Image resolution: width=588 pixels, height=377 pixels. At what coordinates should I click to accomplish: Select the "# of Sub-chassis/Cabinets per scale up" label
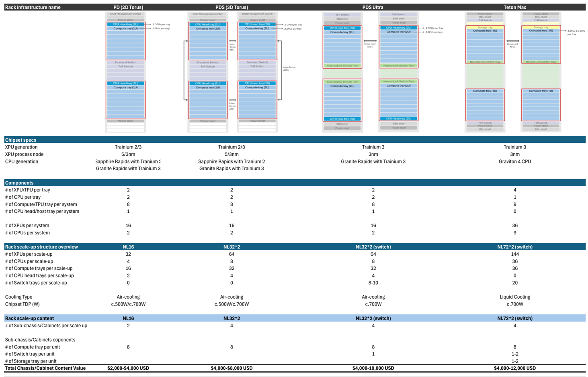point(46,326)
